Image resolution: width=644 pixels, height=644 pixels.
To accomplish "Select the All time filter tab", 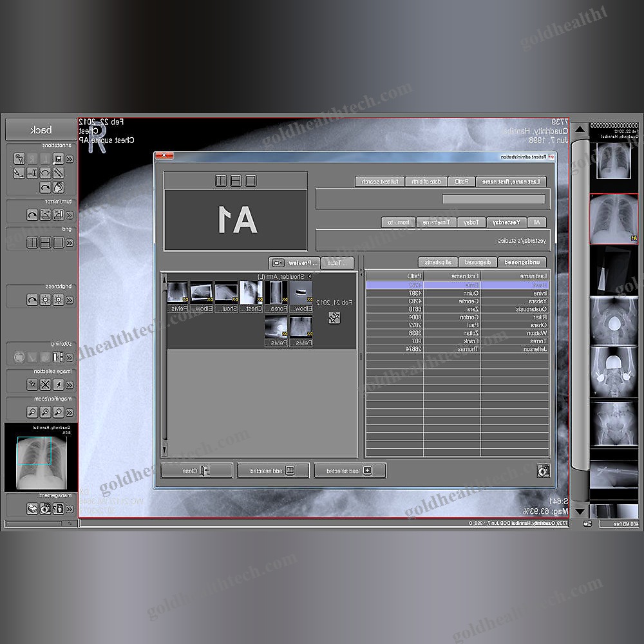I will 537,222.
